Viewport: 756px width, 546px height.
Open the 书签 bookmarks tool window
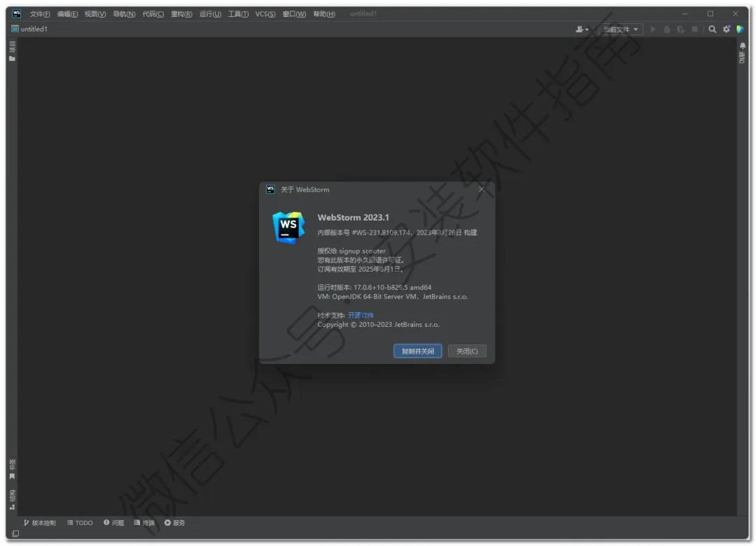pos(12,469)
